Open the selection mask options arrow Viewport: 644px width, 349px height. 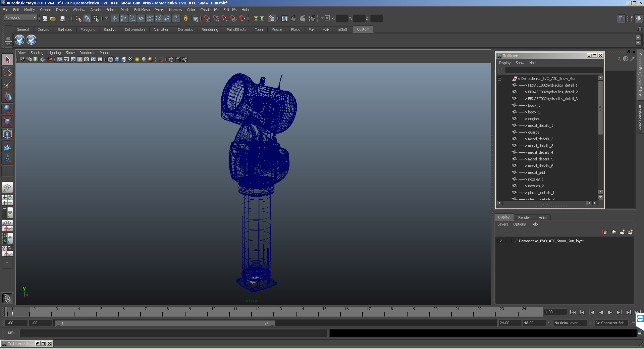(107, 18)
